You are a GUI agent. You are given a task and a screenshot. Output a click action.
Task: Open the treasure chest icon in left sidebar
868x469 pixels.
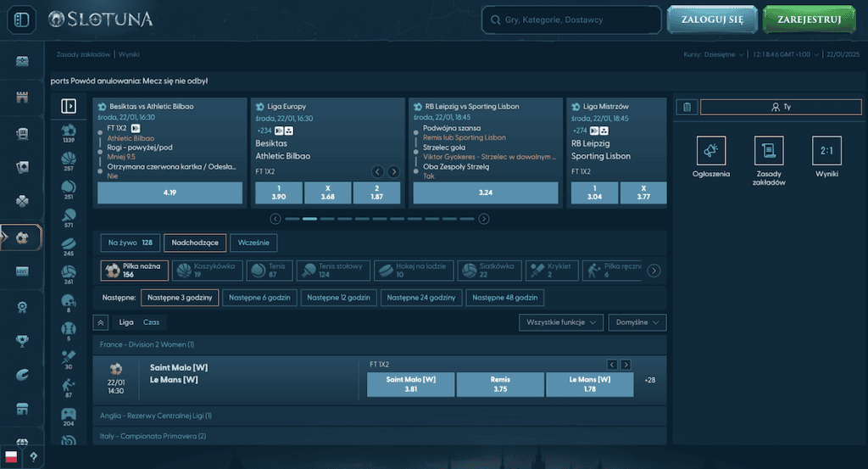pos(22,61)
